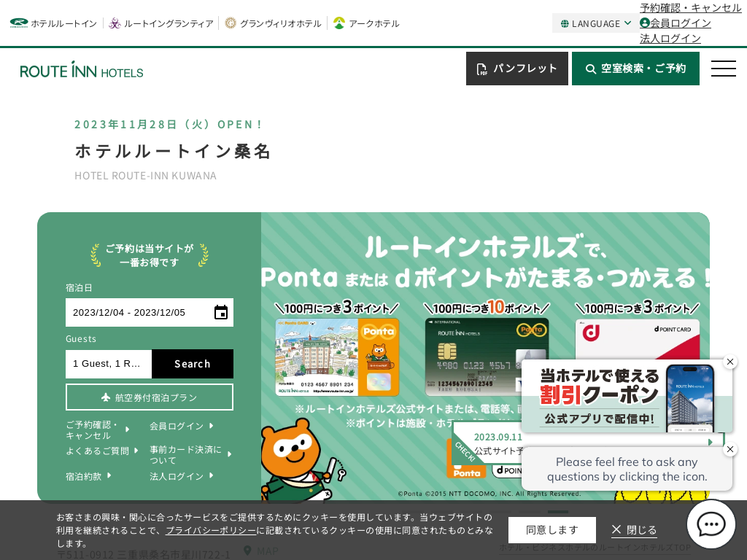Click 会員ログイン in booking panel
This screenshot has height=560, width=747.
click(x=182, y=426)
